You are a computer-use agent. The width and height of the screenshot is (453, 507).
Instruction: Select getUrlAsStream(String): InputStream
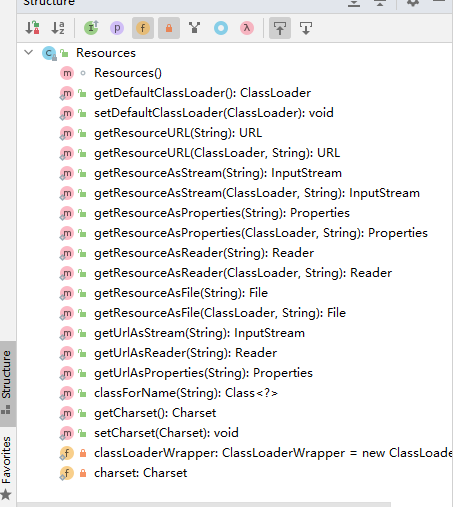pyautogui.click(x=199, y=333)
